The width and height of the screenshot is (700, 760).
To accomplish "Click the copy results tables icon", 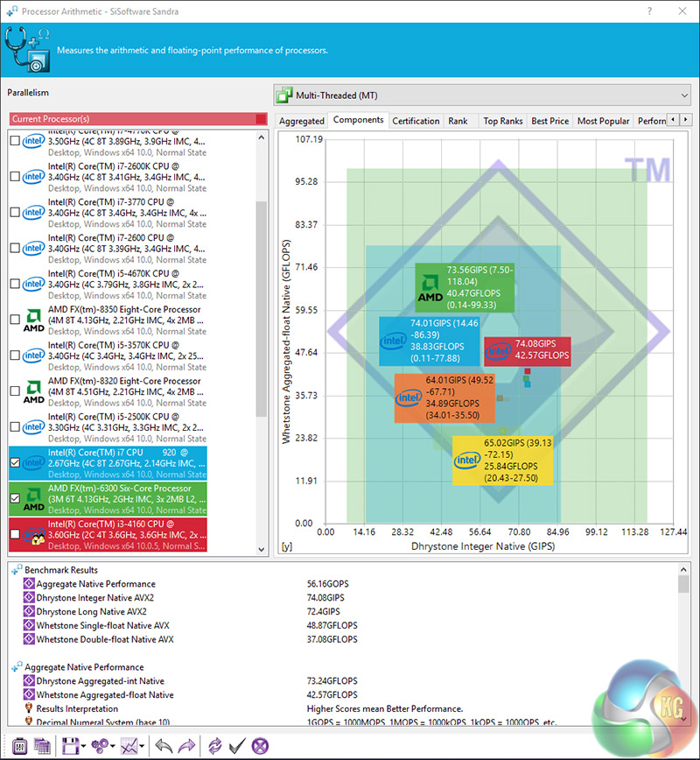I will 42,746.
